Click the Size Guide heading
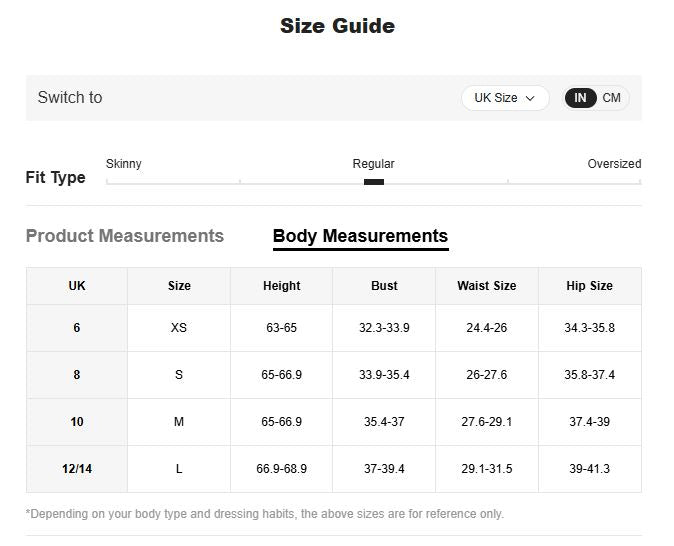 pyautogui.click(x=337, y=26)
